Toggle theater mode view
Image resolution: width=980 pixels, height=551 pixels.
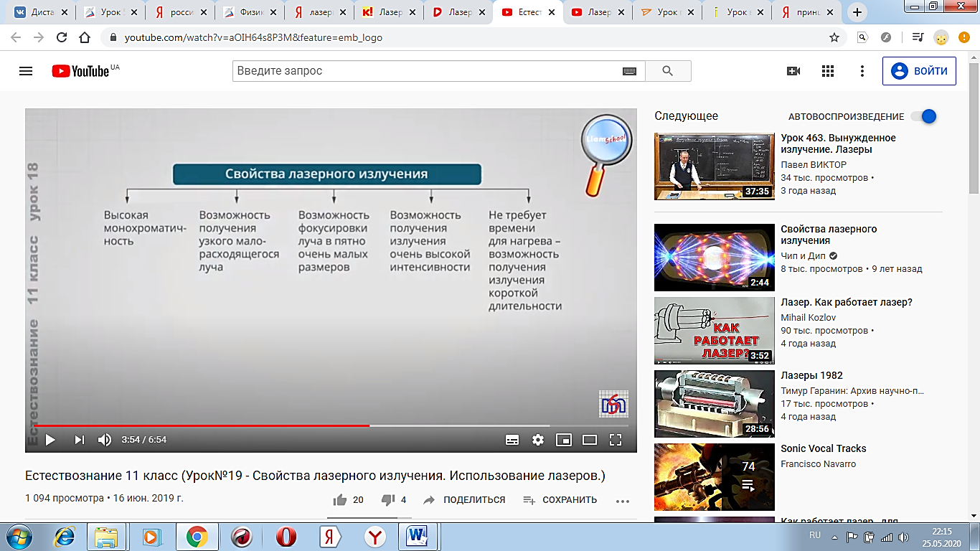pos(590,440)
